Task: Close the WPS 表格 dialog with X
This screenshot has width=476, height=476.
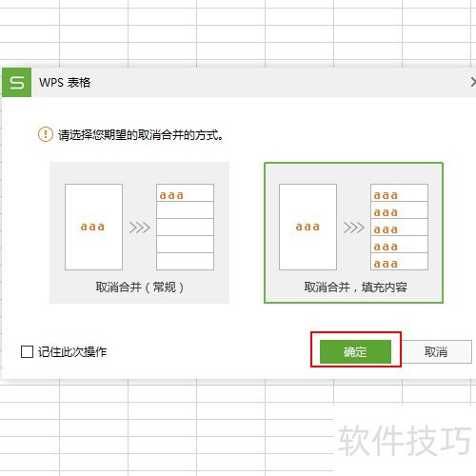Action: (473, 82)
